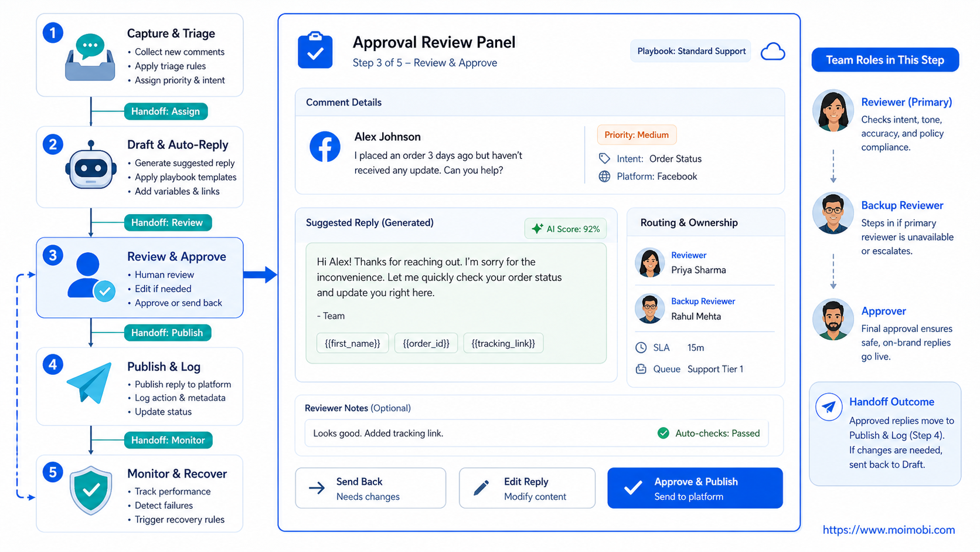
Task: Click the Support Tier 1 queue value
Action: [715, 369]
